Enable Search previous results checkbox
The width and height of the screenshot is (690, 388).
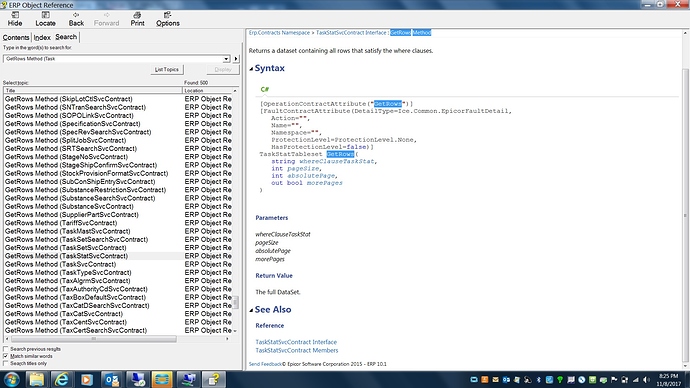pos(6,349)
